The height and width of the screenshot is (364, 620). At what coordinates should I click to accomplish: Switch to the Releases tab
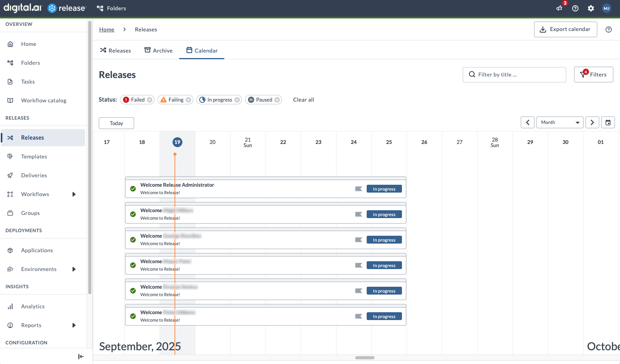[x=115, y=51]
